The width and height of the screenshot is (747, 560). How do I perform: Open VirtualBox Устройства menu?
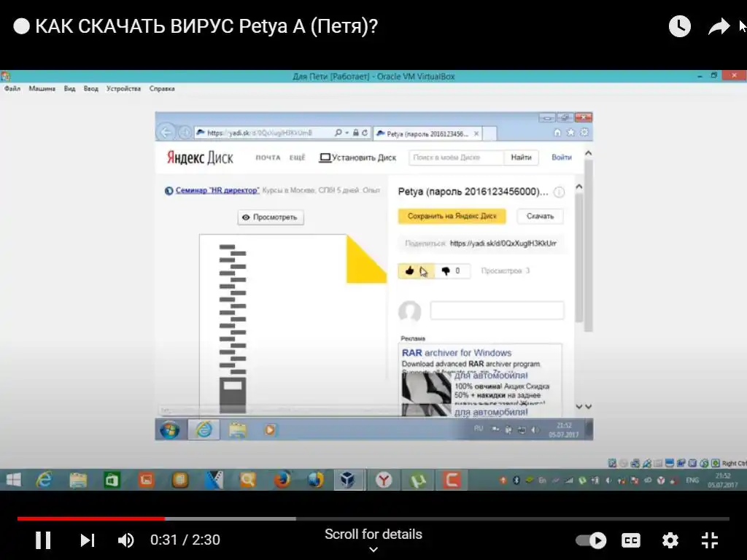coord(123,88)
